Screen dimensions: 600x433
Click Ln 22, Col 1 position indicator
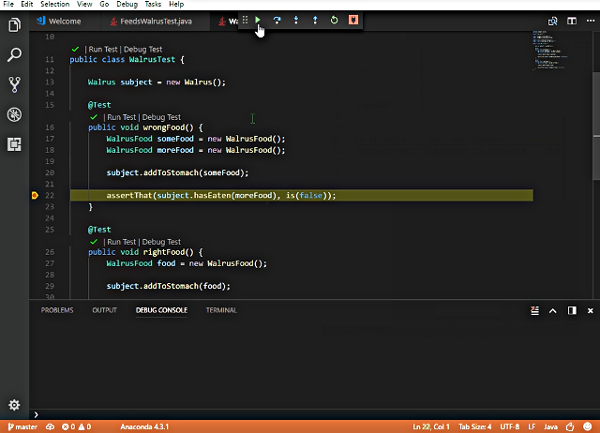pos(431,426)
